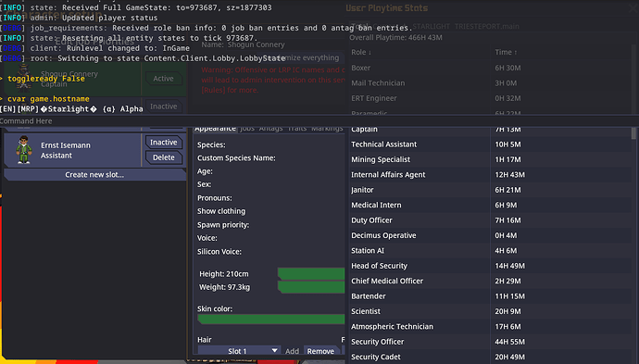639x364 pixels.
Task: Switch to the Appearance tab
Action: 215,129
